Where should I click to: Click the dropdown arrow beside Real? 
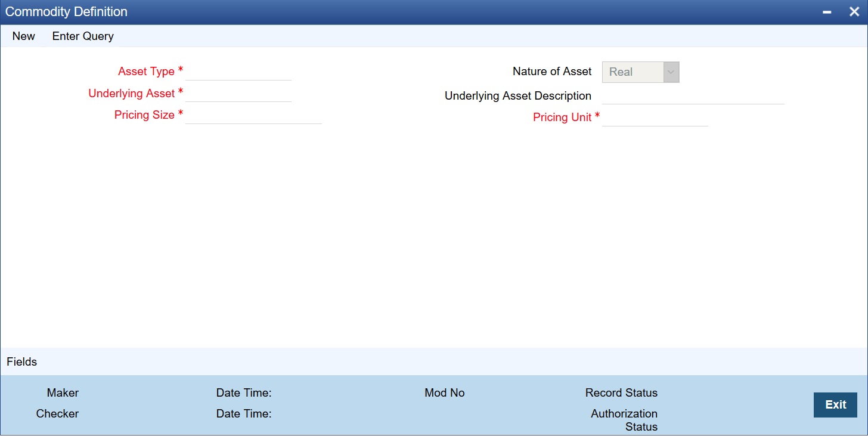pos(671,72)
